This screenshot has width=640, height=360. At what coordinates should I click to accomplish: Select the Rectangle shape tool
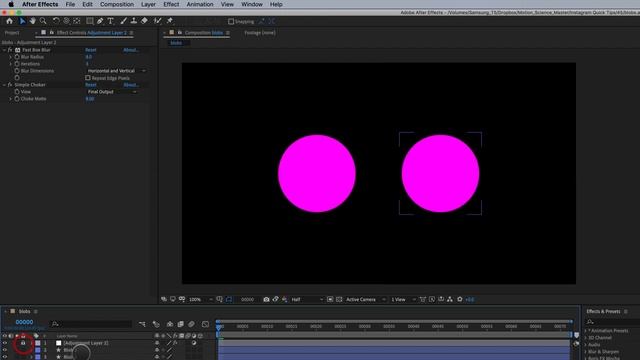[89, 21]
